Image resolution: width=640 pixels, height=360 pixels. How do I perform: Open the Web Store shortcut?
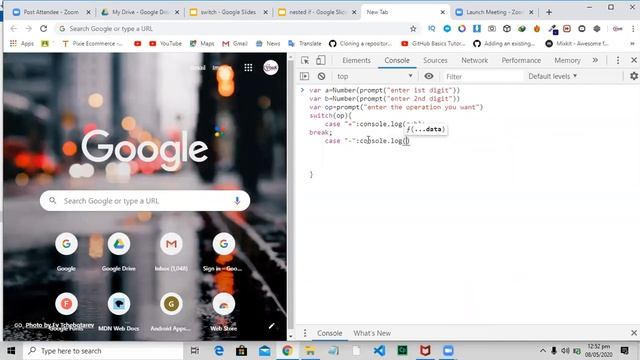pyautogui.click(x=223, y=312)
